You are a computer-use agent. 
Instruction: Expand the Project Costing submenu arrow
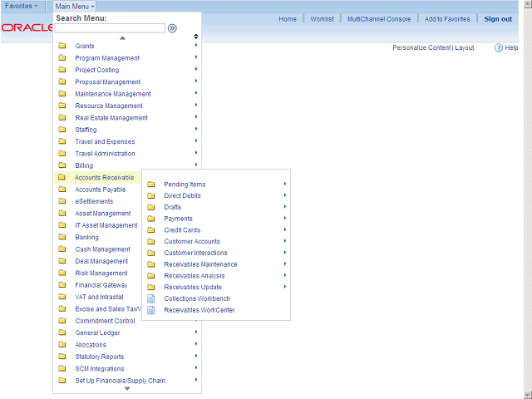195,70
